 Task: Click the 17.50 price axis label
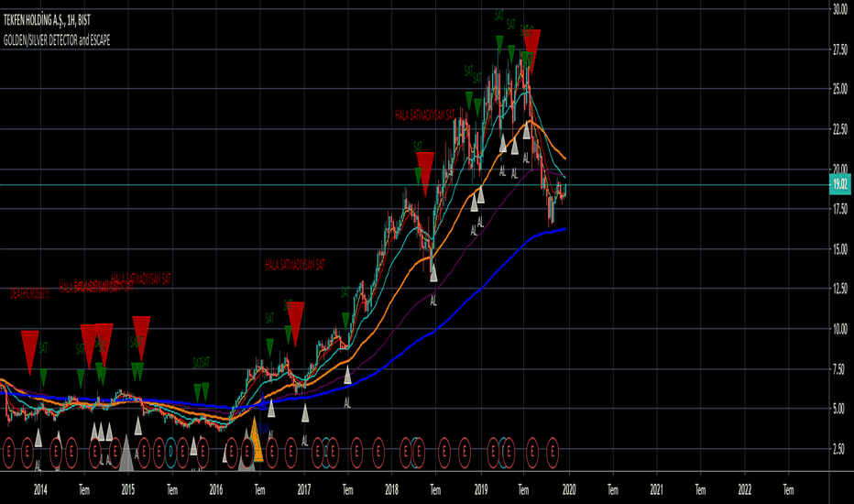[x=839, y=209]
